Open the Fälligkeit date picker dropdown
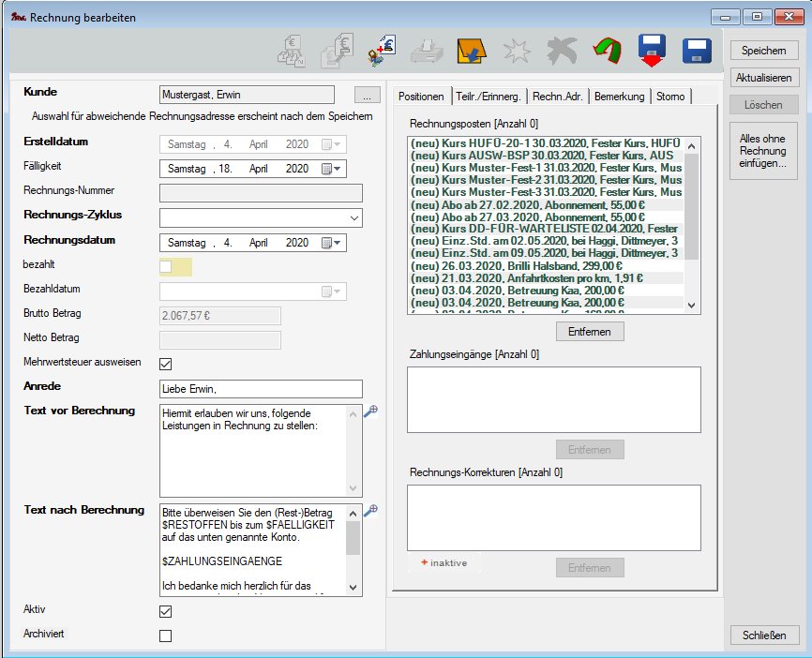 point(332,169)
